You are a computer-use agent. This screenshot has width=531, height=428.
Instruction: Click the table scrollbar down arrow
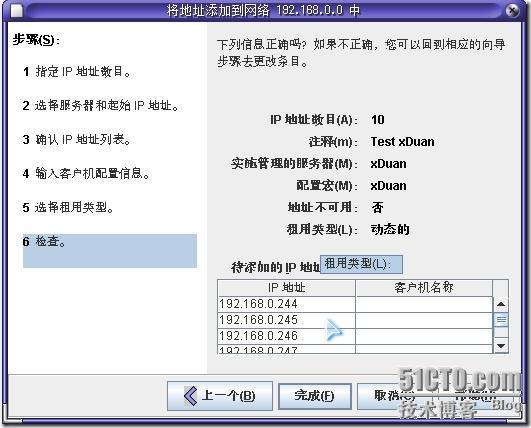pyautogui.click(x=501, y=345)
